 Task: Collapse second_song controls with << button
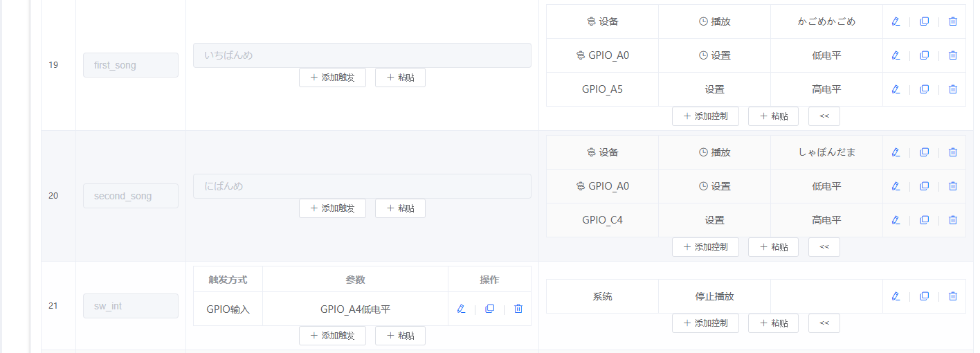tap(824, 247)
